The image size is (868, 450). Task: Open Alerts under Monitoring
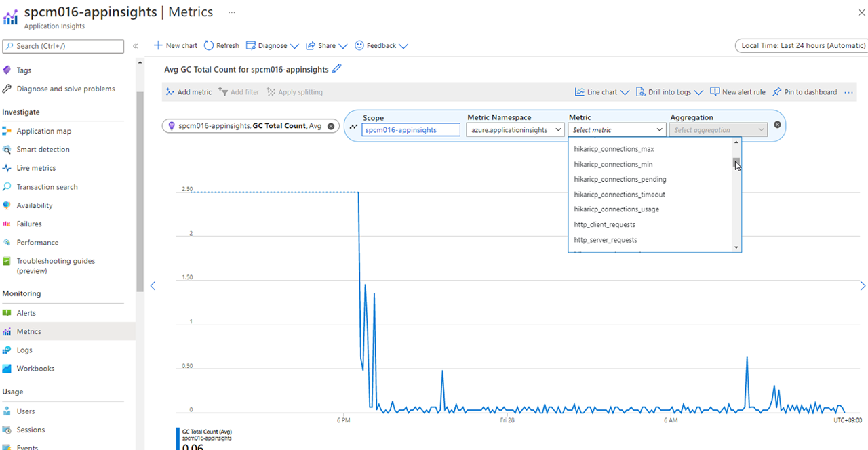coord(20,313)
